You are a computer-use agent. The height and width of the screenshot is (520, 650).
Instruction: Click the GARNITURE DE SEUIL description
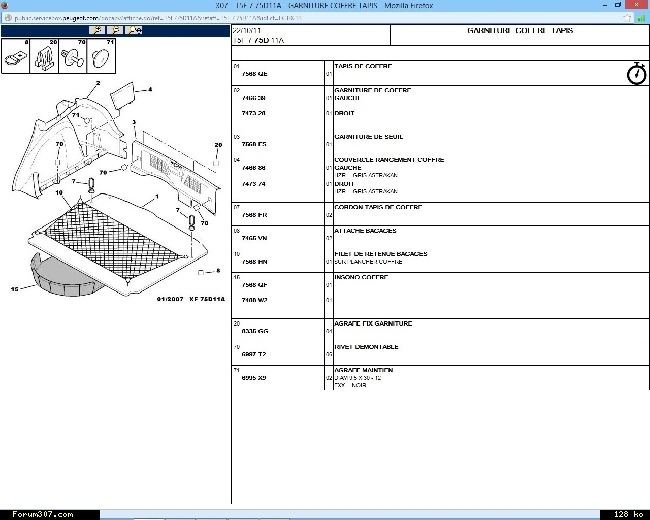369,136
